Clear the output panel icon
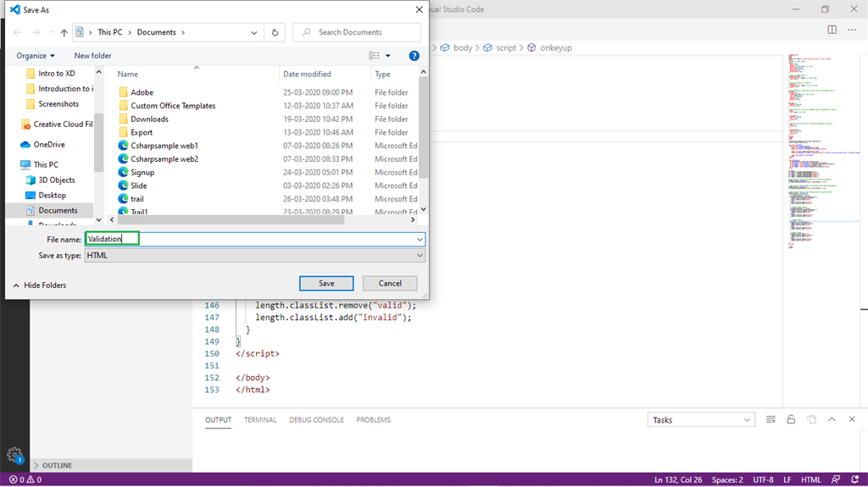This screenshot has height=487, width=868. point(771,419)
